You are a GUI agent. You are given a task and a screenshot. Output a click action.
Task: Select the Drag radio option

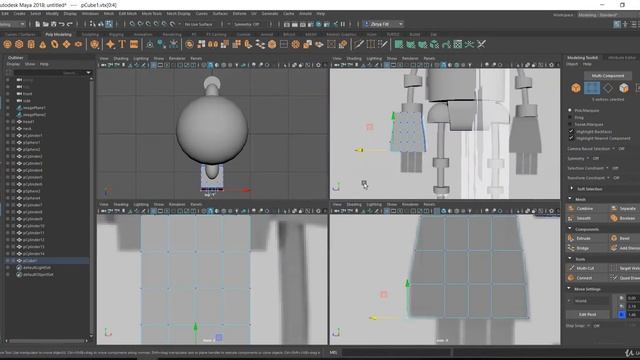tap(570, 117)
